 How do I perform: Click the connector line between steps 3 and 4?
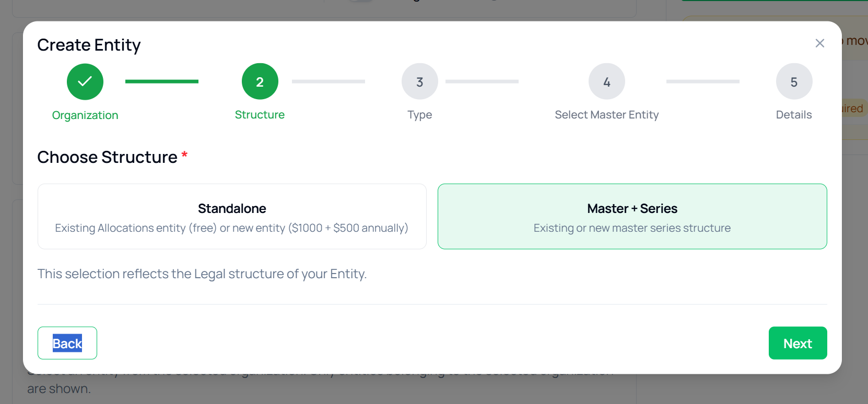pyautogui.click(x=482, y=81)
